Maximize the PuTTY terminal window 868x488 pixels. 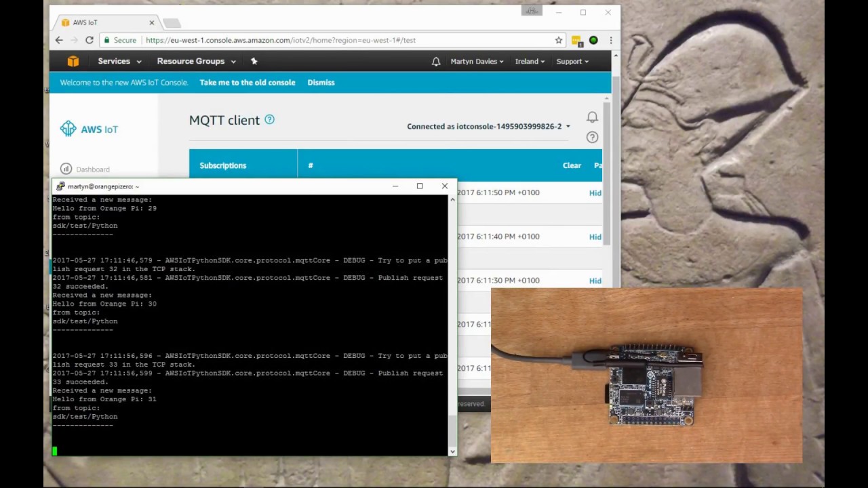(420, 186)
